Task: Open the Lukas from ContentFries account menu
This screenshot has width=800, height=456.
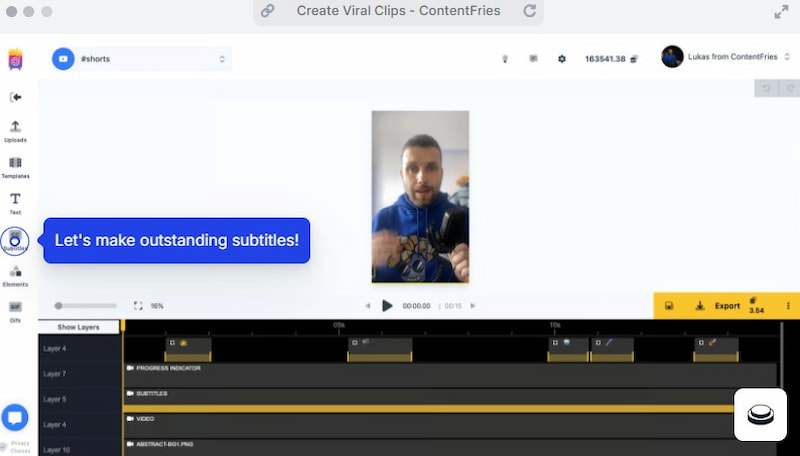Action: [x=727, y=57]
